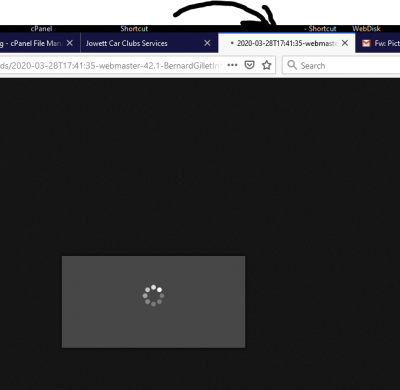400x390 pixels.
Task: Open the WebDisk desktop shortcut
Action: coord(366,29)
